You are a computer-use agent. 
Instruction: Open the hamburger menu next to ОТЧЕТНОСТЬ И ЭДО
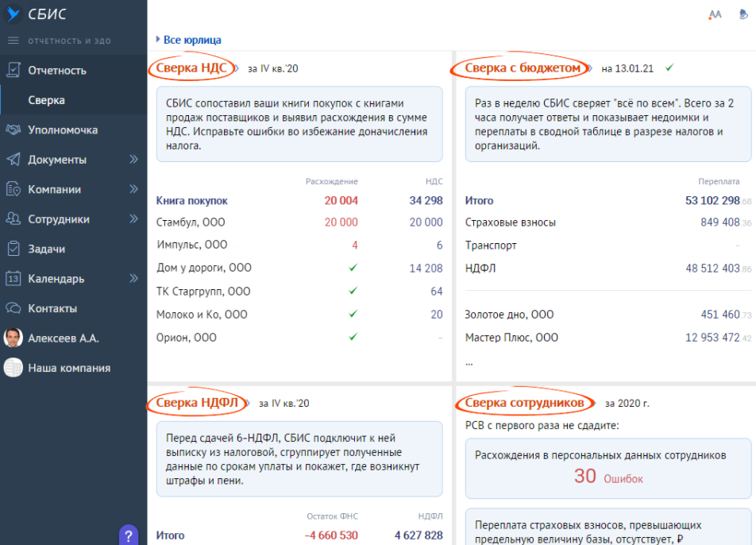tap(13, 41)
